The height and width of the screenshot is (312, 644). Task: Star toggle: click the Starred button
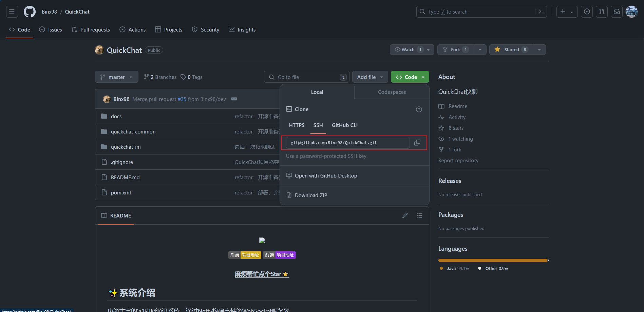[x=511, y=49]
